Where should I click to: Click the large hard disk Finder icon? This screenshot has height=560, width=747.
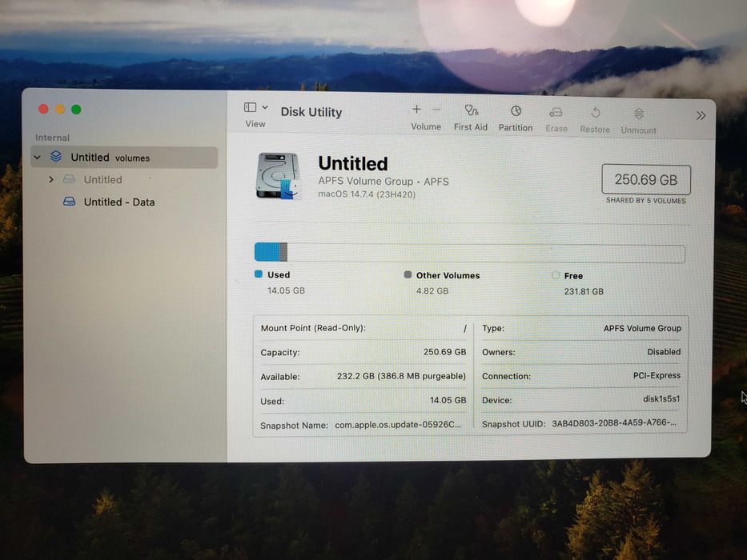click(279, 176)
